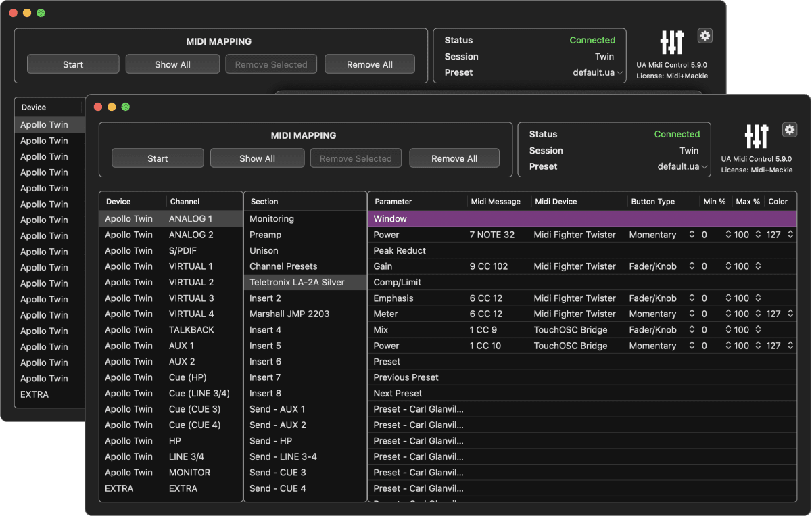The image size is (812, 516).
Task: Adjust Max % stepper for Emphasis row
Action: click(x=758, y=298)
